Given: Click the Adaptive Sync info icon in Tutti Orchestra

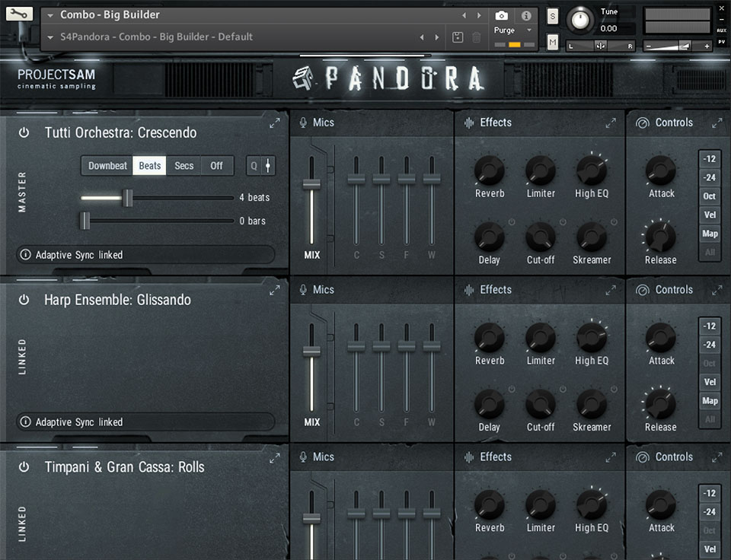Looking at the screenshot, I should click(26, 254).
